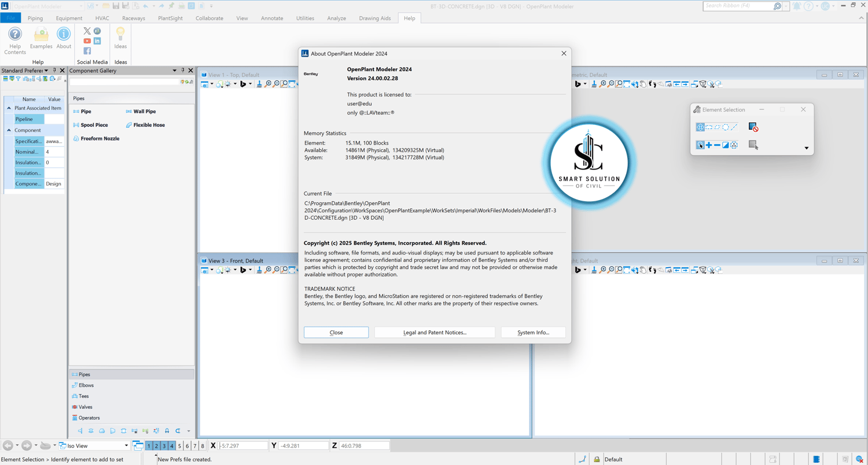Switch to the HVAC ribbon tab

click(x=102, y=18)
